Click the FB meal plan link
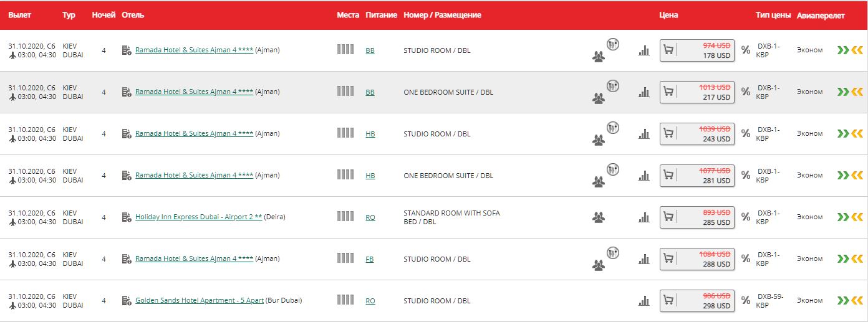Screen dimensions: 868x322 point(370,259)
